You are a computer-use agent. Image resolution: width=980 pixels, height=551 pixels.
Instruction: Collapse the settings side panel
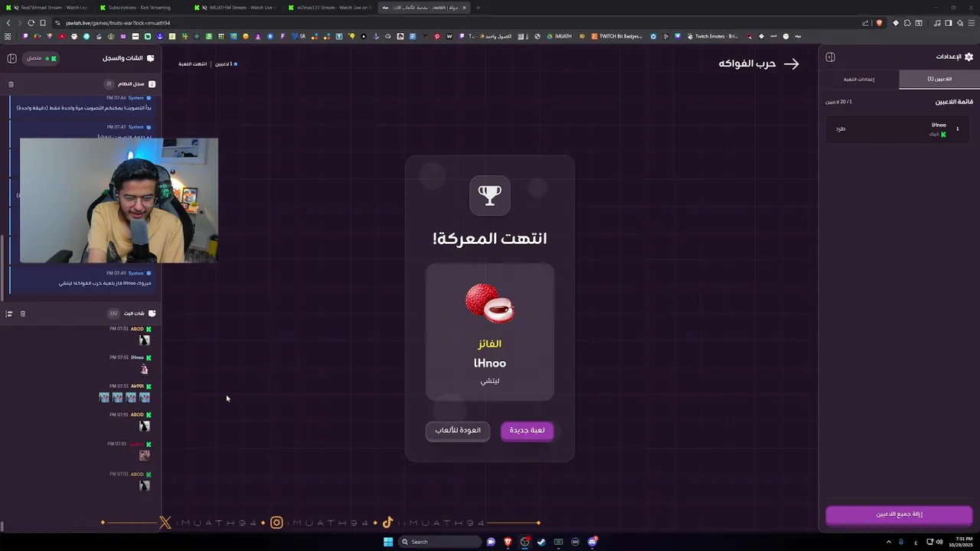pyautogui.click(x=830, y=57)
